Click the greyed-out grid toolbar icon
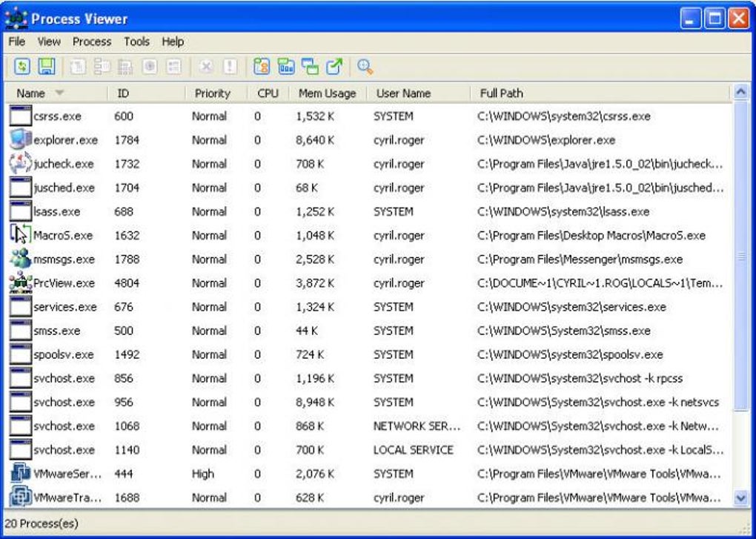The height and width of the screenshot is (539, 756). click(x=125, y=67)
